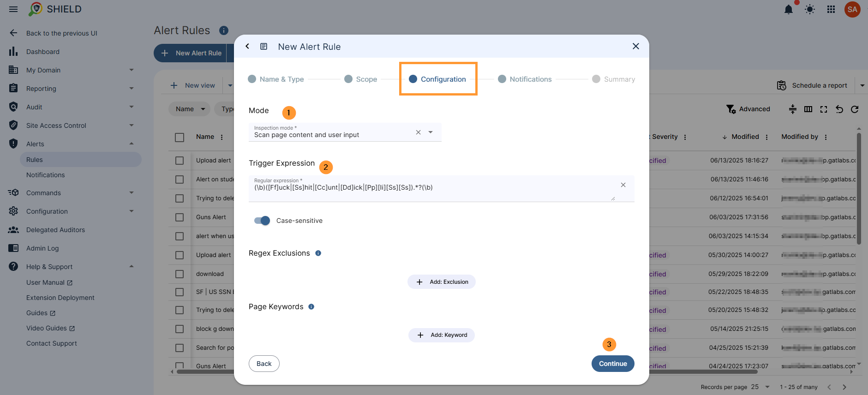Open the hamburger navigation menu
Image resolution: width=868 pixels, height=395 pixels.
13,9
